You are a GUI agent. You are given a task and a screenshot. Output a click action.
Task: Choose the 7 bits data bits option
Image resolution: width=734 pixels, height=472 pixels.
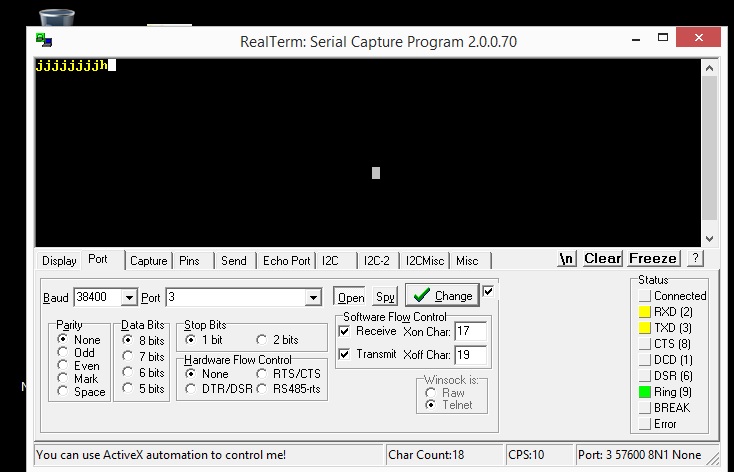[x=127, y=356]
